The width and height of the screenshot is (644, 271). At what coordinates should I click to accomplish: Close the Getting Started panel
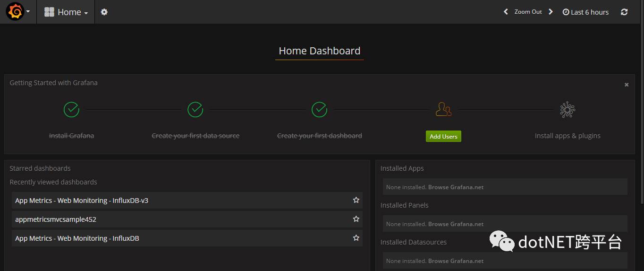tap(627, 85)
